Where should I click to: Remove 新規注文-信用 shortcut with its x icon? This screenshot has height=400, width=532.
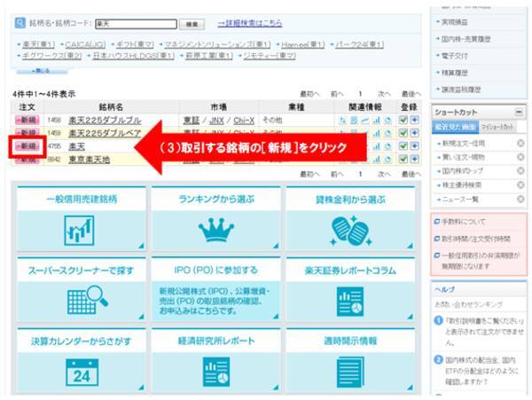(x=520, y=143)
